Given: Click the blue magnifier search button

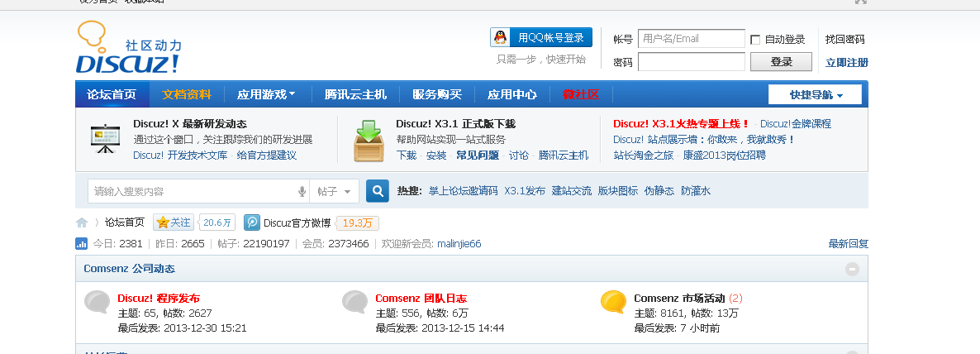Looking at the screenshot, I should coord(378,191).
